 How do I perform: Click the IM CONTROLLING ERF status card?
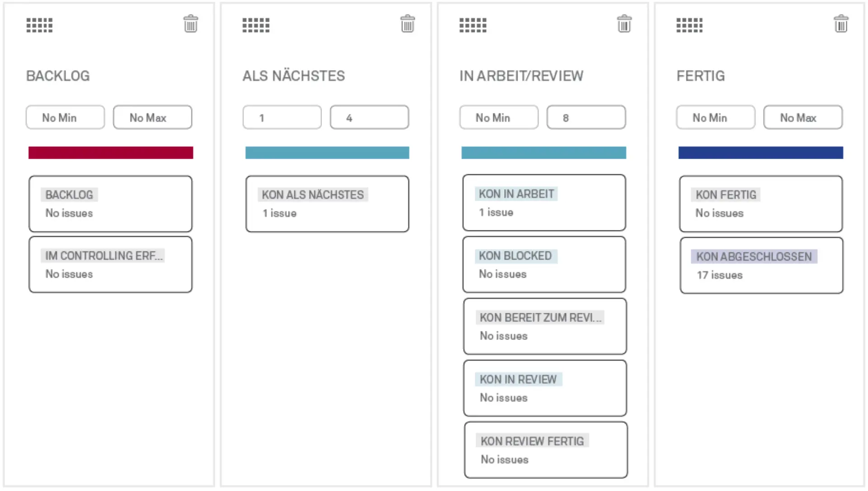click(110, 264)
